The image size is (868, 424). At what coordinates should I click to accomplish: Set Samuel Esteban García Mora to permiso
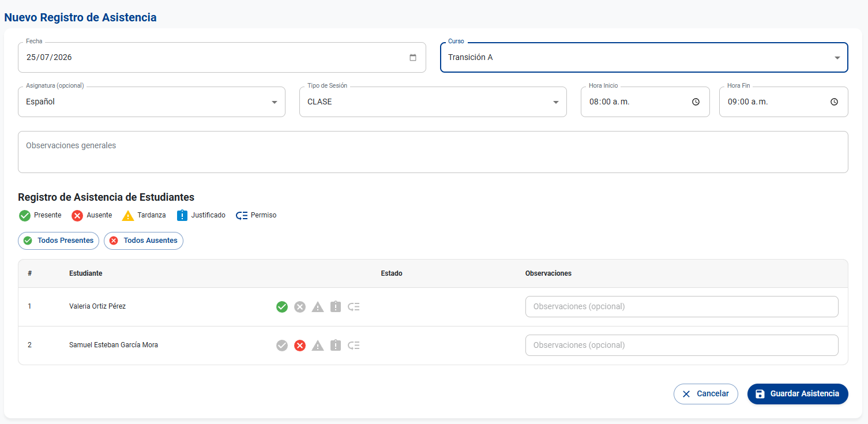(354, 346)
